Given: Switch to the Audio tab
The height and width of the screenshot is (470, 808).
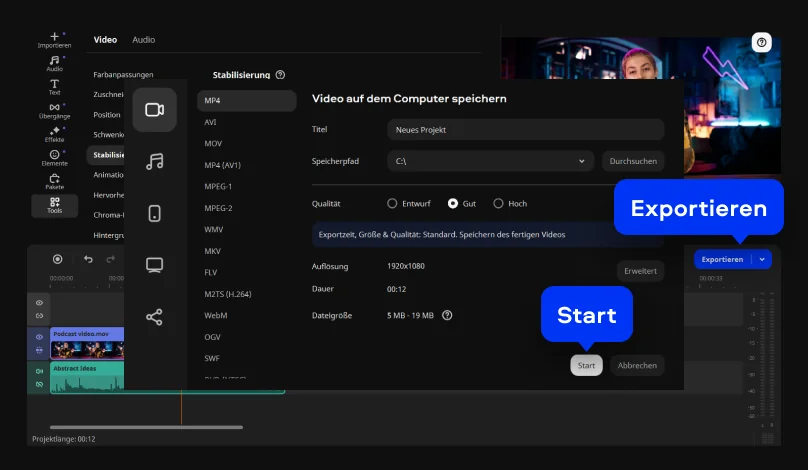Looking at the screenshot, I should tap(143, 40).
